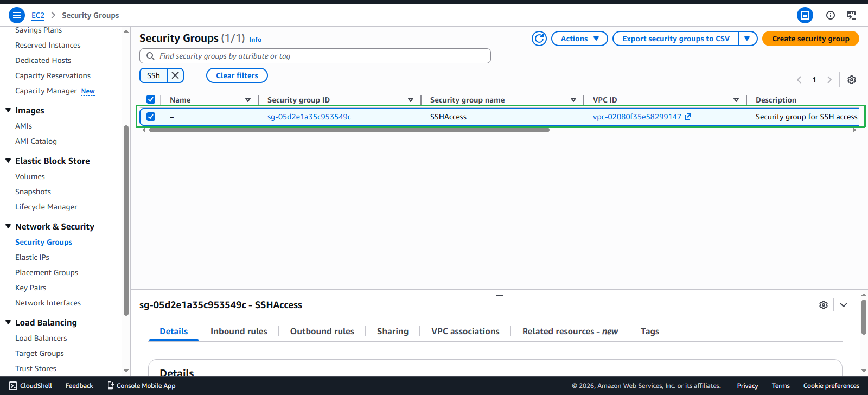This screenshot has width=868, height=395.
Task: Switch to the Outbound rules tab
Action: click(322, 332)
